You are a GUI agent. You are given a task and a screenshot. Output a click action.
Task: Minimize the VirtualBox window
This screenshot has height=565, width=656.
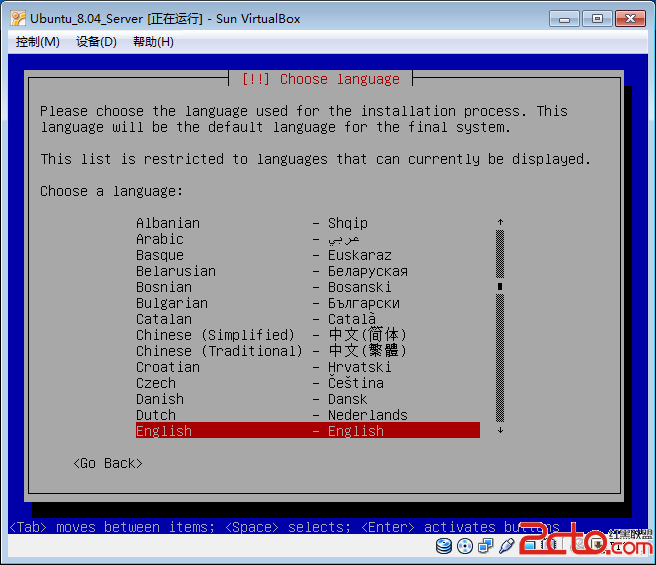[564, 19]
